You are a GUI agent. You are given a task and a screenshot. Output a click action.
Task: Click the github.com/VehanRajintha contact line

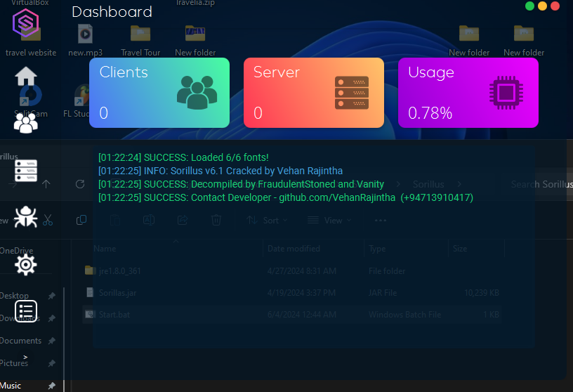click(286, 197)
